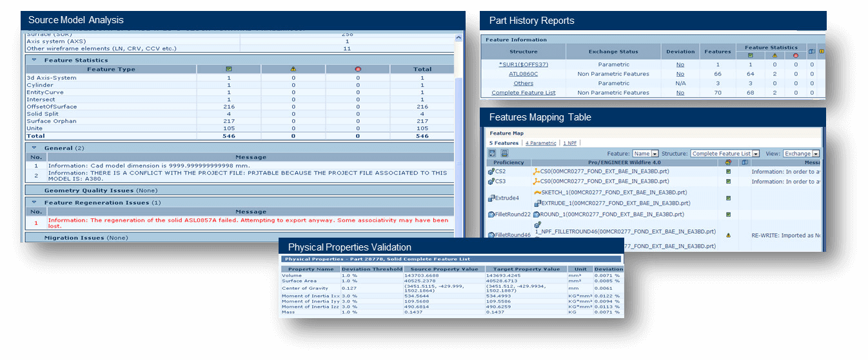Select the EntityCurve feature row
The height and width of the screenshot is (360, 868).
[x=239, y=92]
